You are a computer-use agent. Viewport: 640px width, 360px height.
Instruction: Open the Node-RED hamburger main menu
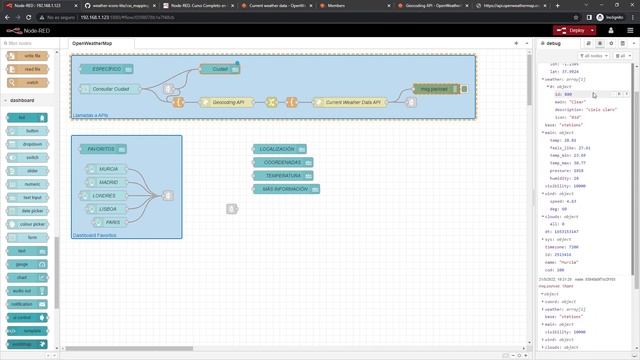click(x=630, y=31)
